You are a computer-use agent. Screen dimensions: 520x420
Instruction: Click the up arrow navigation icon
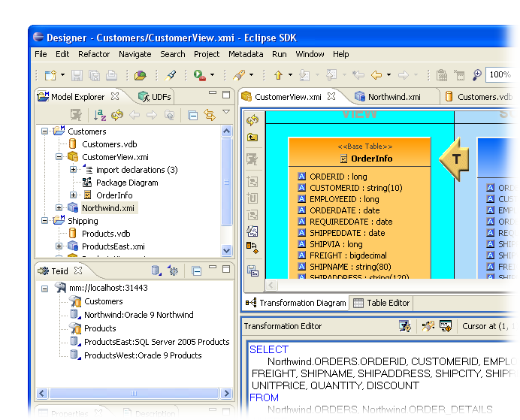[x=279, y=75]
